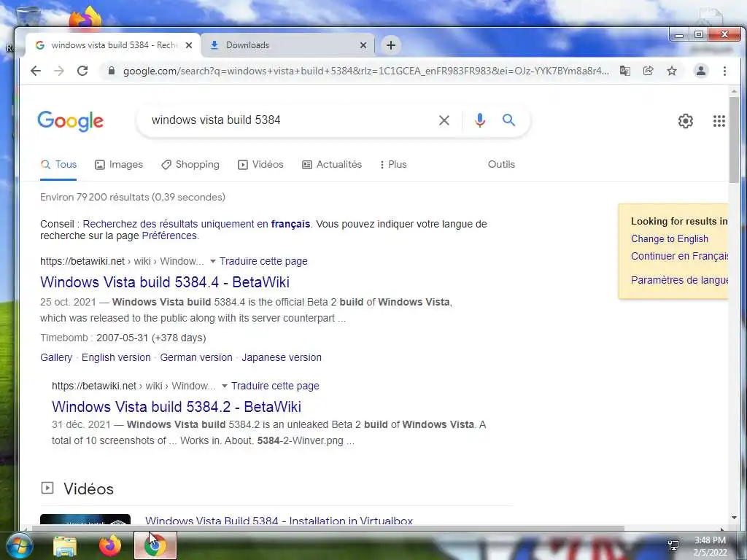Select the Tous search filter

[x=58, y=165]
